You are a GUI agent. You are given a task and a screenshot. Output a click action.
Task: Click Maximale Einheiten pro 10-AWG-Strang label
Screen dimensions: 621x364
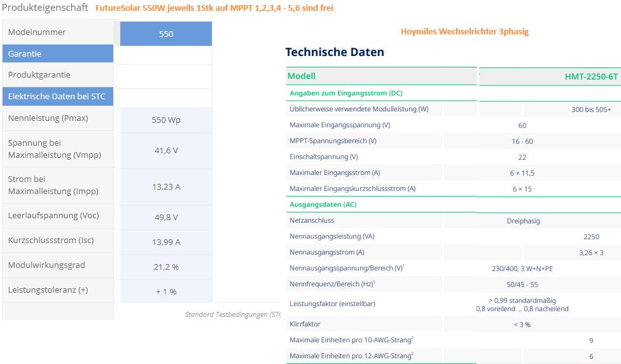[x=351, y=339]
